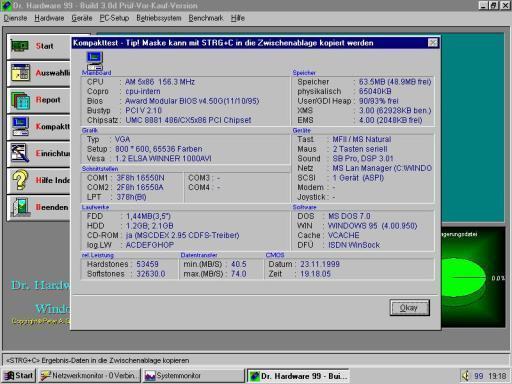Image resolution: width=512 pixels, height=384 pixels.
Task: Click Hardstones value 53459
Action: click(x=147, y=264)
